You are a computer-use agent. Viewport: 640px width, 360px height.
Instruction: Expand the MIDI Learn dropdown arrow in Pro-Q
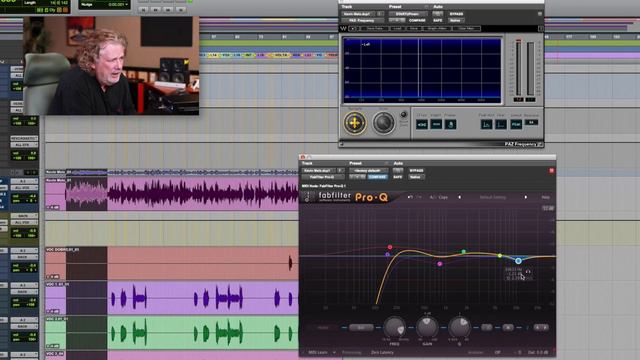tap(334, 353)
